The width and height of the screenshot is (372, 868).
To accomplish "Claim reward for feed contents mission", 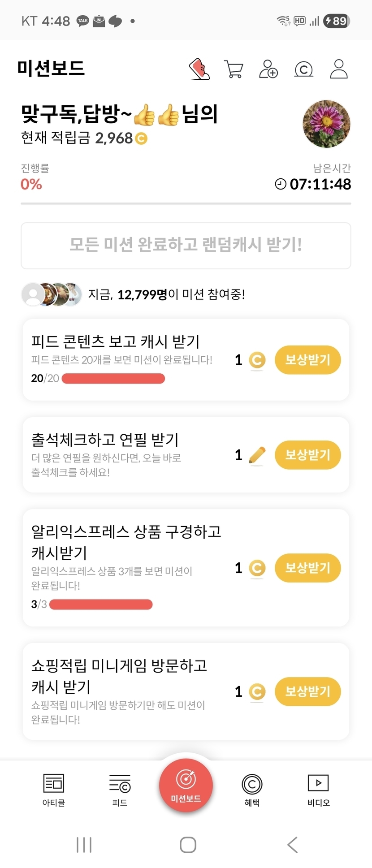I will pos(307,360).
